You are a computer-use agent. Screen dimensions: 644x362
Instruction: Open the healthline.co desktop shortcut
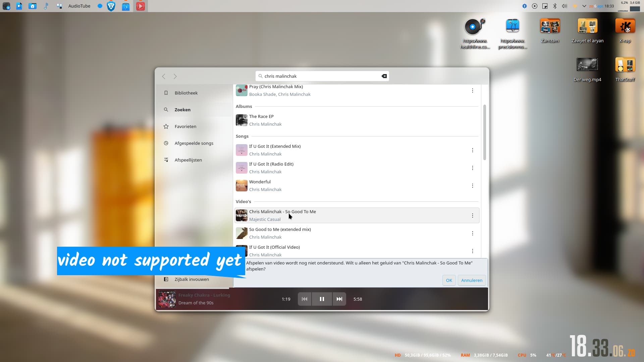475,34
